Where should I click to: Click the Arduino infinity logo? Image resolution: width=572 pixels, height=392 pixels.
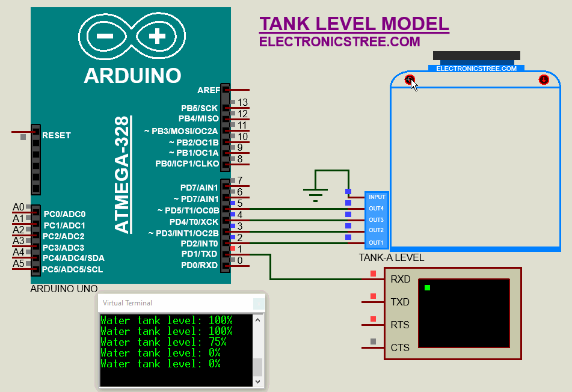tap(132, 36)
